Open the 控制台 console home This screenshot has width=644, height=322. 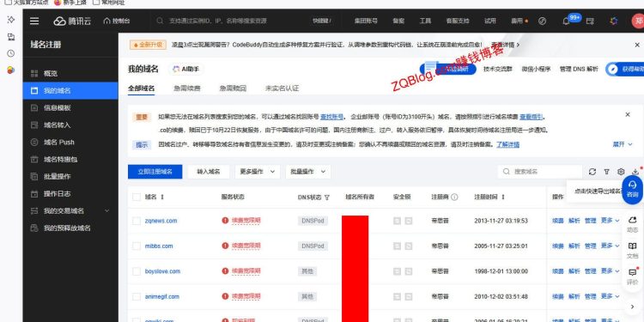pos(117,21)
